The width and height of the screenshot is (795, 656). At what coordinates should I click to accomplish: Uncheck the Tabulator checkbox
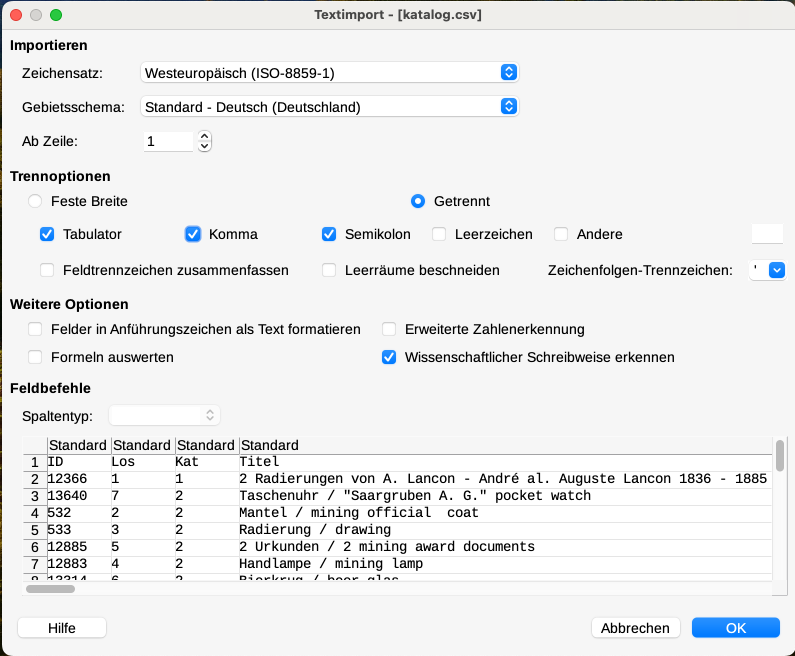(47, 235)
